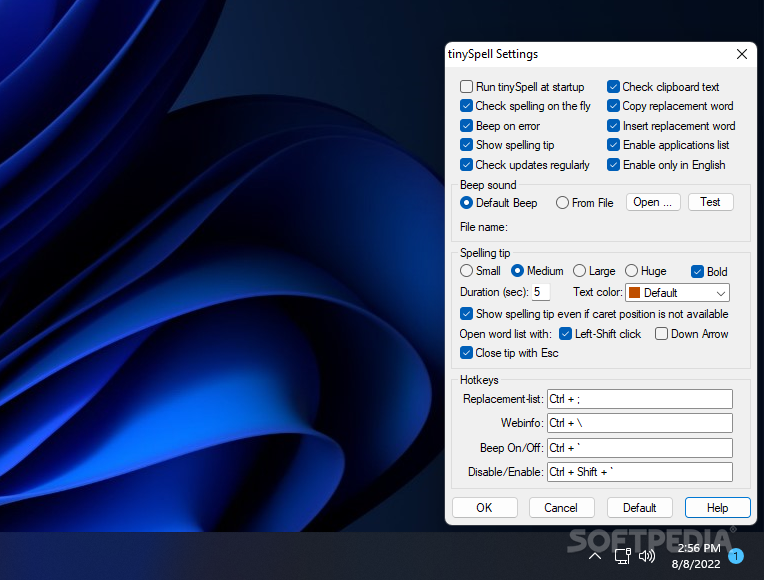
Task: Click Open ... to browse sound file
Action: 653,202
